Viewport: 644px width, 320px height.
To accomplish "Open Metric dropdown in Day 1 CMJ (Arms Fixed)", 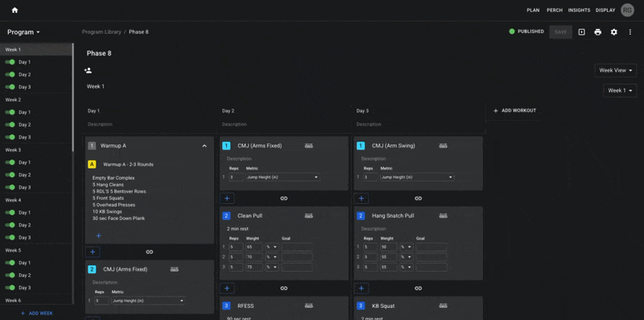I will [148, 301].
